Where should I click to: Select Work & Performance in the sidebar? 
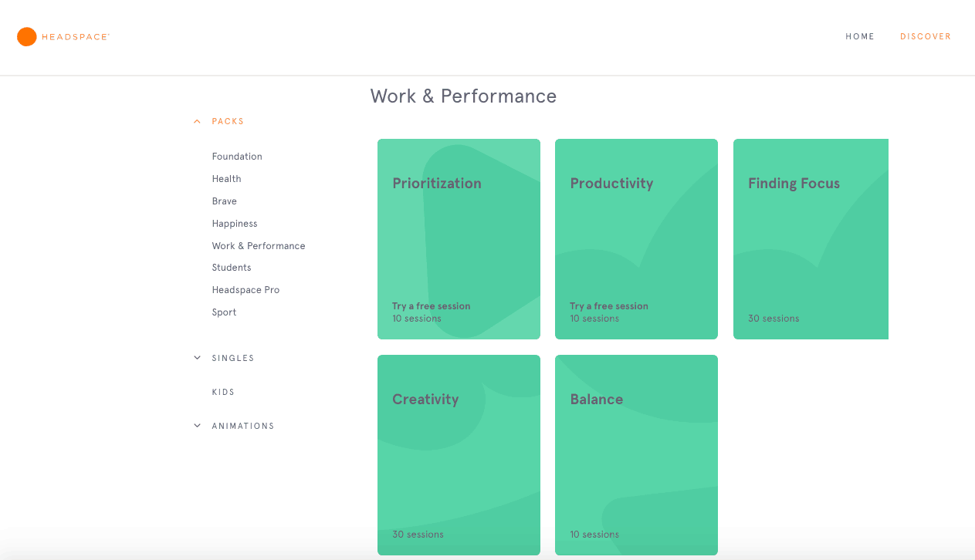tap(259, 246)
